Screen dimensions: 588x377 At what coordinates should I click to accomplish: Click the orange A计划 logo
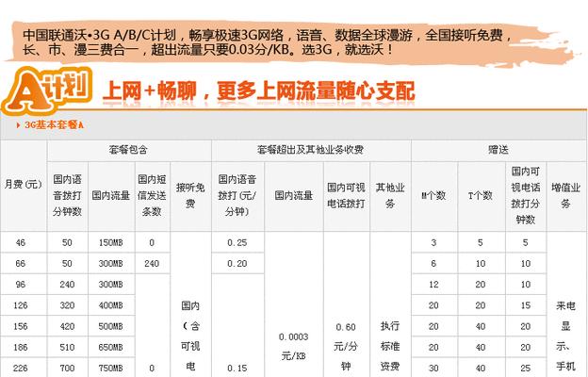pos(47,90)
